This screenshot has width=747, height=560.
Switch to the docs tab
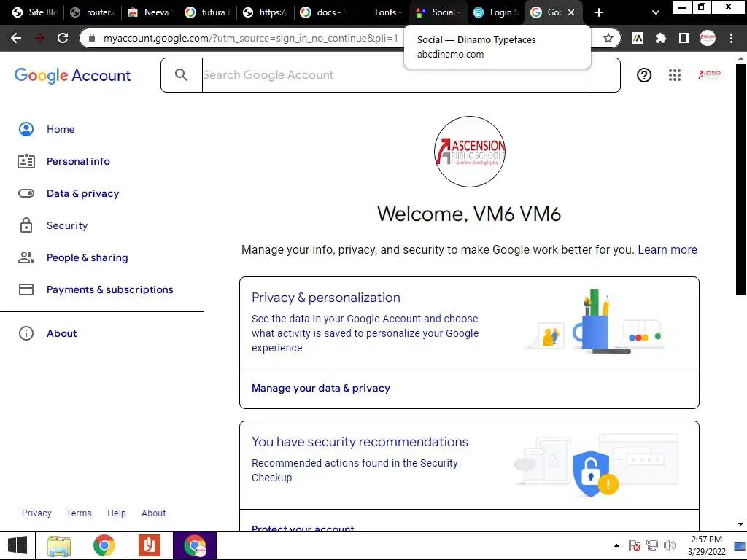tap(322, 12)
